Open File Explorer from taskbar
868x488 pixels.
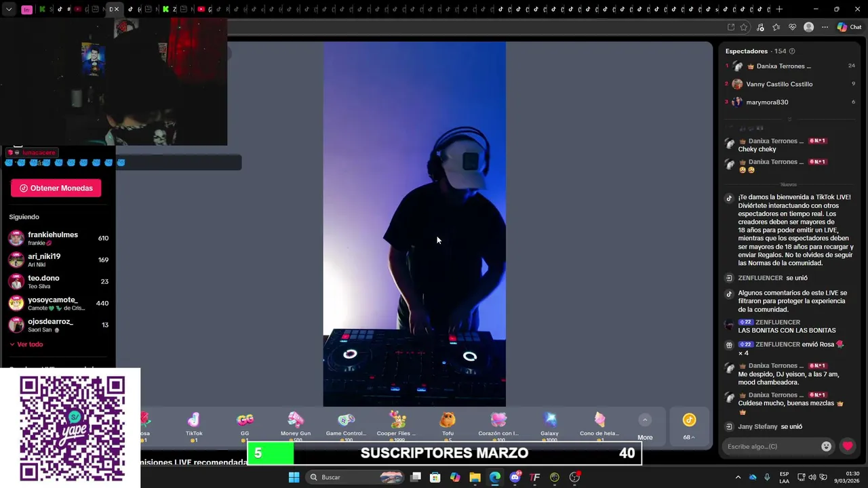(x=475, y=477)
